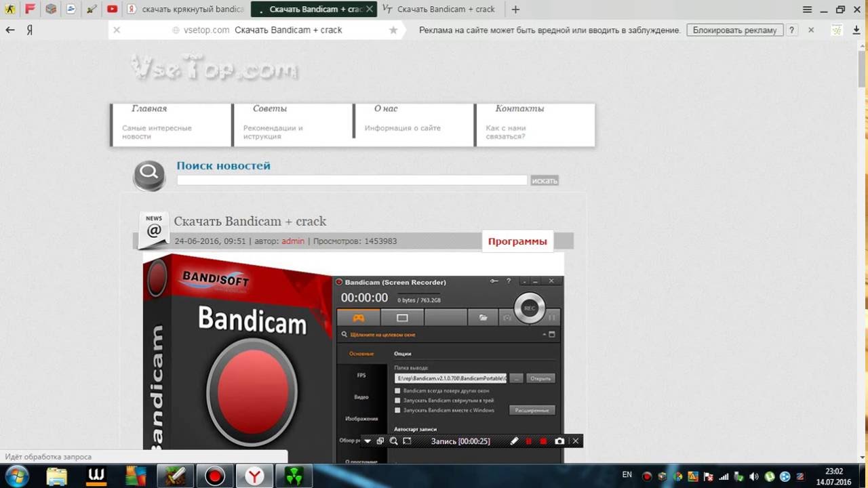
Task: Open a new browser tab
Action: [x=515, y=9]
